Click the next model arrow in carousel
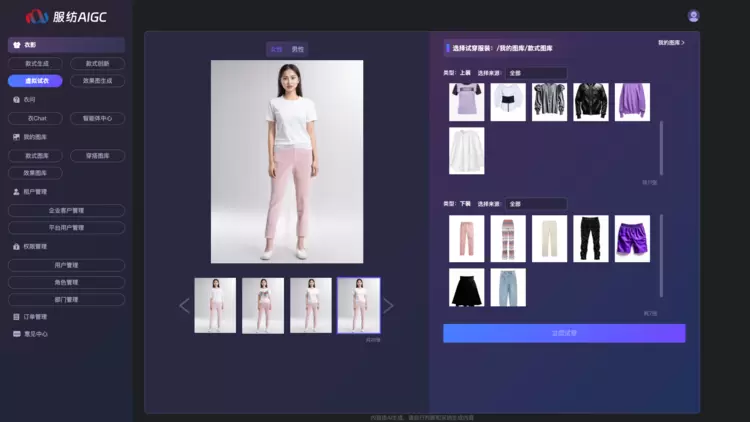Viewport: 750px width, 422px height. 389,306
